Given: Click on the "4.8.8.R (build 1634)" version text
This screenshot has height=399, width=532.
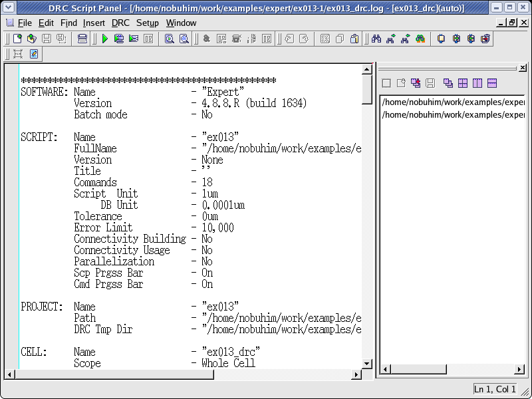Looking at the screenshot, I should (x=254, y=103).
